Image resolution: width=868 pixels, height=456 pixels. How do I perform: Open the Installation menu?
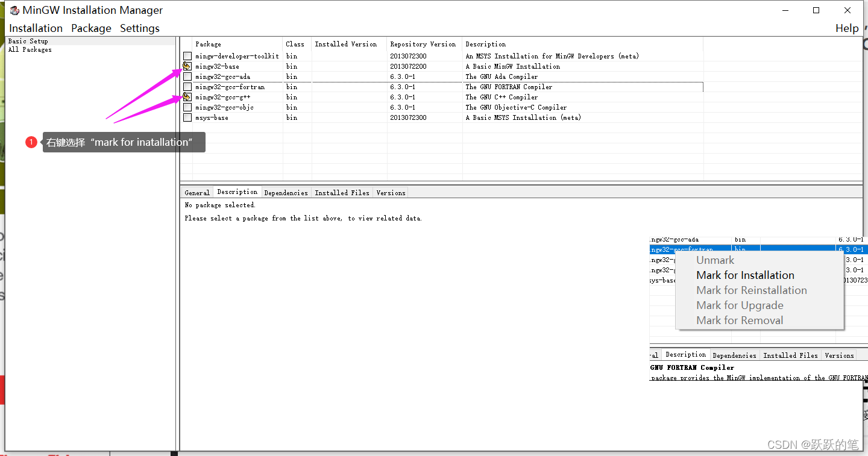[36, 28]
